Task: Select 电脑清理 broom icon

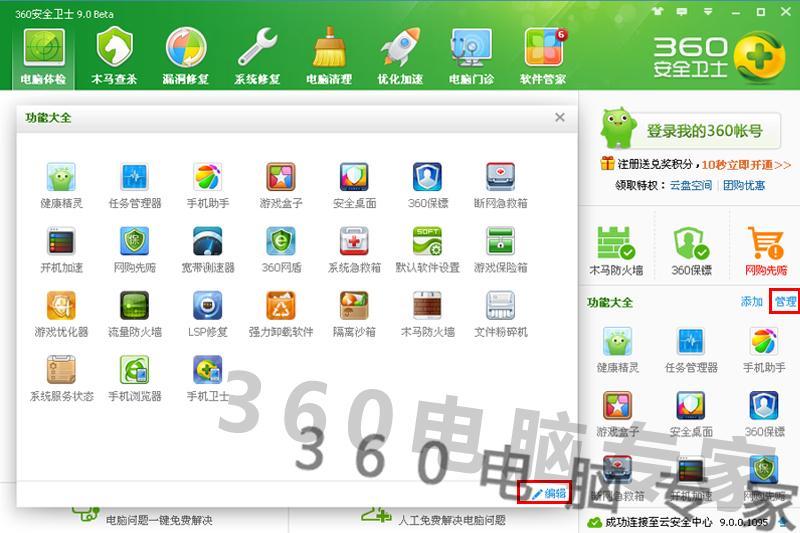Action: (329, 57)
